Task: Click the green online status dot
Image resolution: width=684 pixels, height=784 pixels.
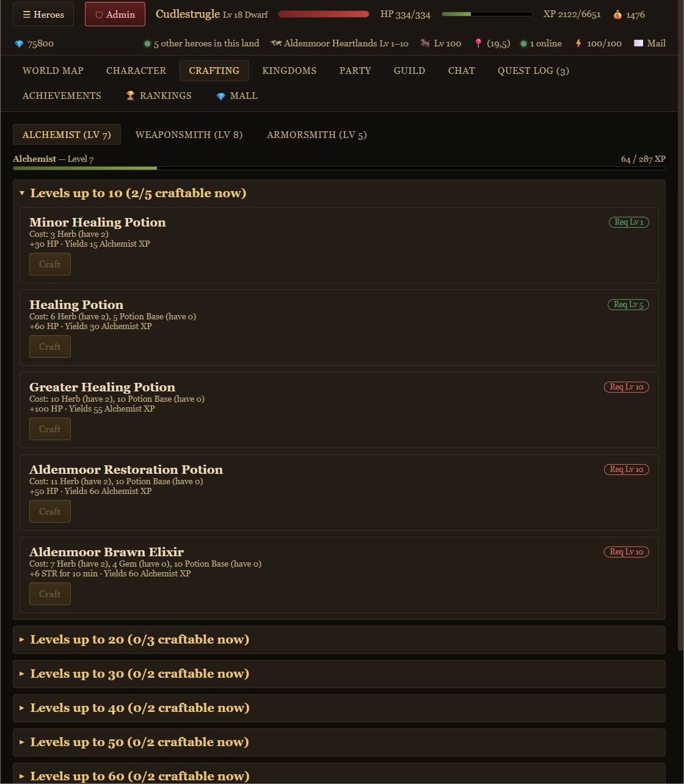Action: pos(523,44)
